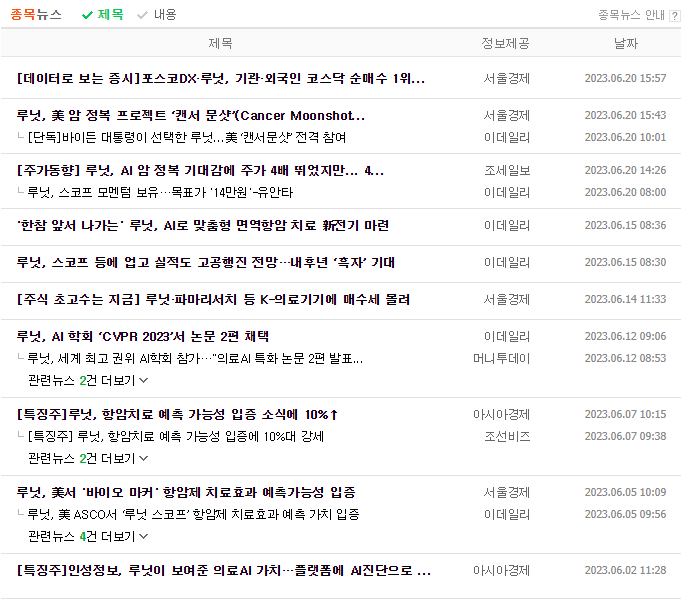This screenshot has width=693, height=605.
Task: Click date 2023.06.20 10:01
Action: tap(625, 137)
